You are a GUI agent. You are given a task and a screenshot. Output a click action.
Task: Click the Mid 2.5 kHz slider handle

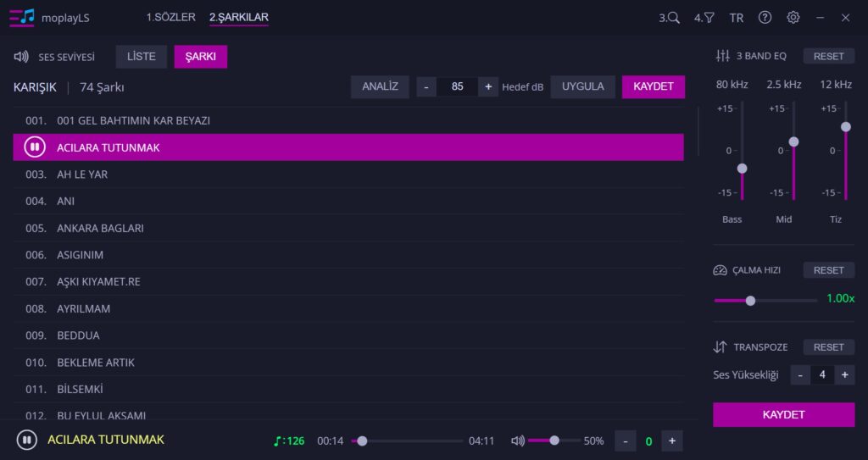click(x=793, y=141)
